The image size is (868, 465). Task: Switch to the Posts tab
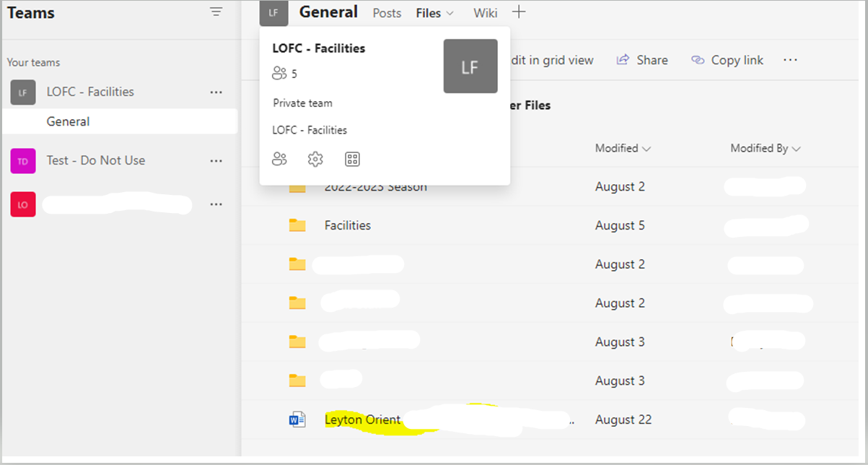point(387,13)
